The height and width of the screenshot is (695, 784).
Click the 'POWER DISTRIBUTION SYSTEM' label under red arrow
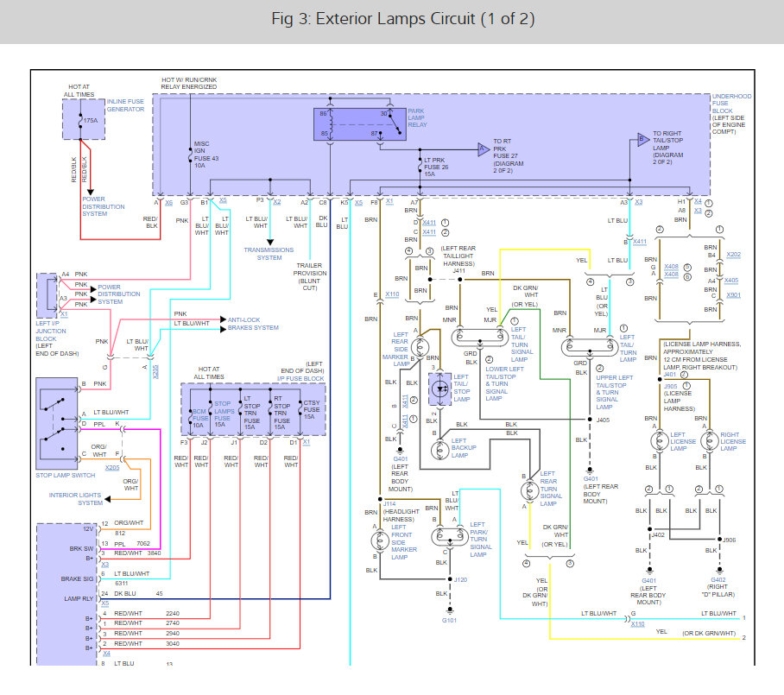tap(104, 206)
